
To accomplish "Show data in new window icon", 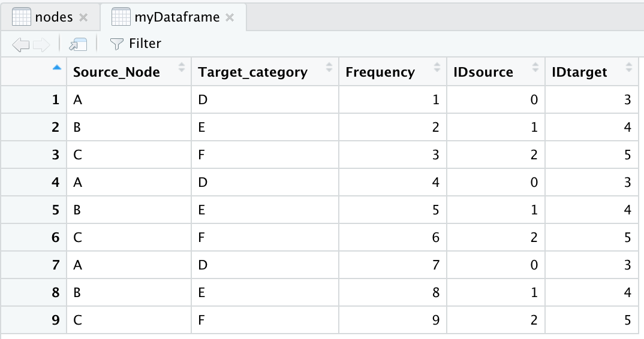I will point(77,44).
